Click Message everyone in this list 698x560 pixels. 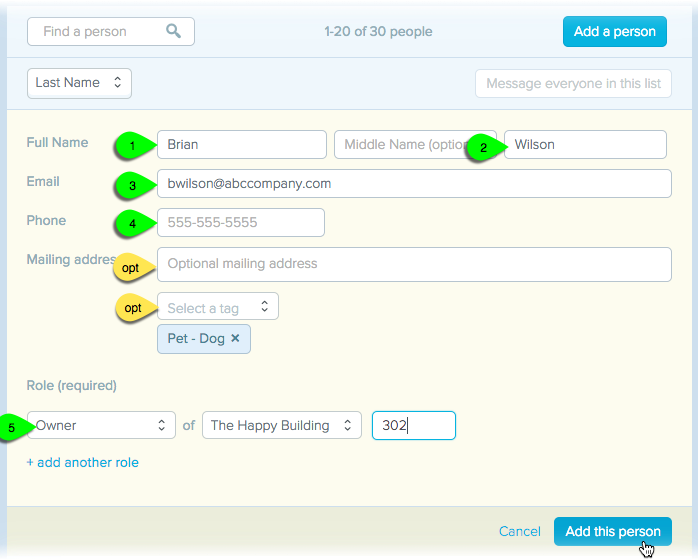(573, 83)
